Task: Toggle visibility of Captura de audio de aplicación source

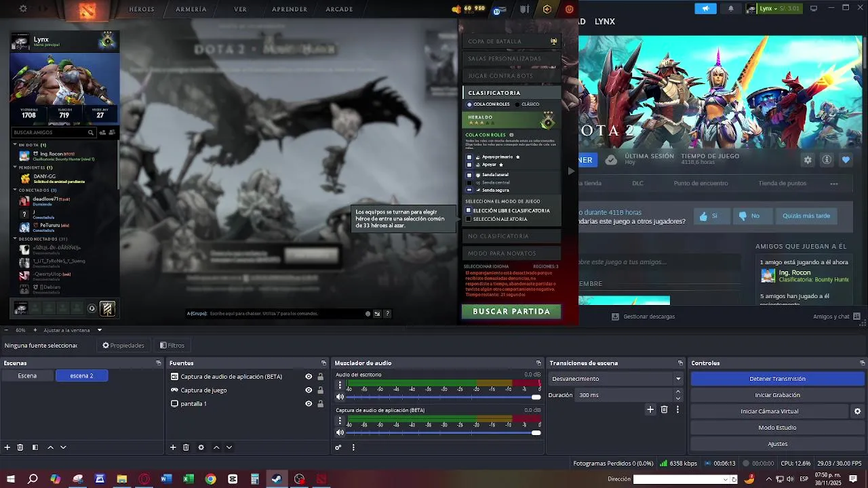Action: click(x=309, y=377)
